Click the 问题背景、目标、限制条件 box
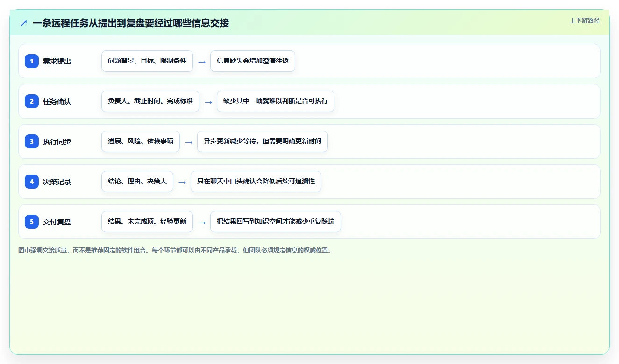Viewport: 619px width, 364px height. coord(147,61)
